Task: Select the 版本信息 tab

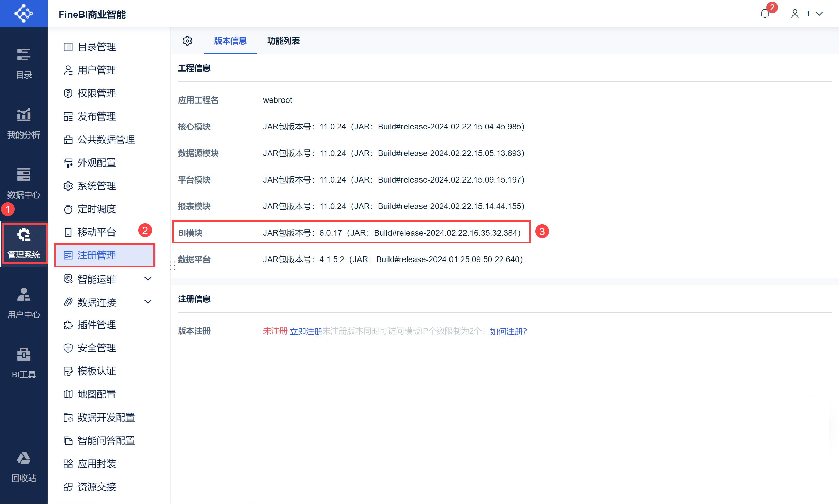Action: 230,41
